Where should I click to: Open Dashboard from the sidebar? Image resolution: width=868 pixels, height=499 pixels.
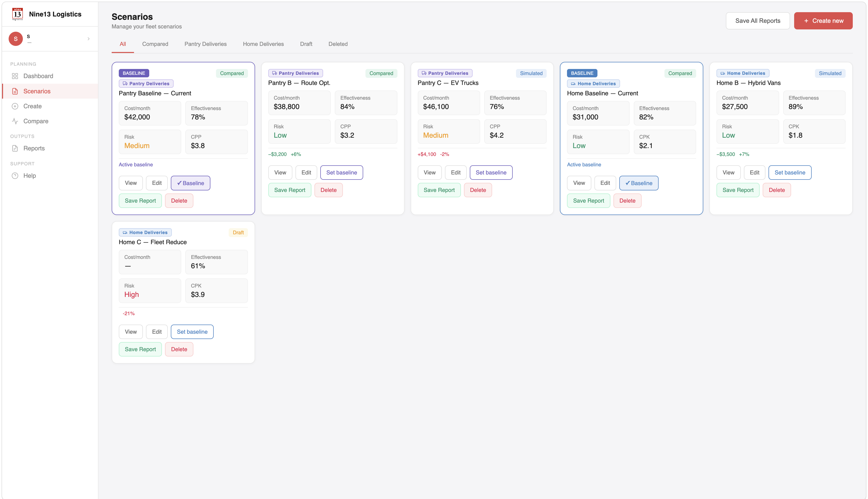pos(50,76)
